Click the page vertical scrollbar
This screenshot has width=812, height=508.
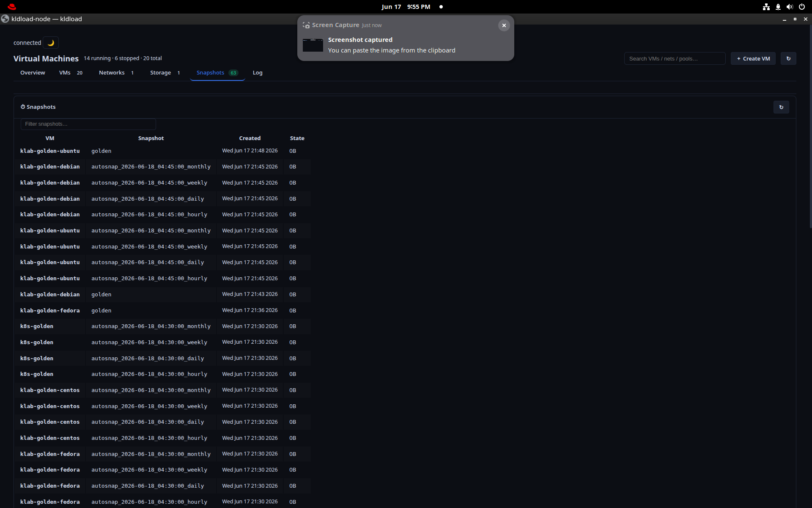pyautogui.click(x=810, y=127)
